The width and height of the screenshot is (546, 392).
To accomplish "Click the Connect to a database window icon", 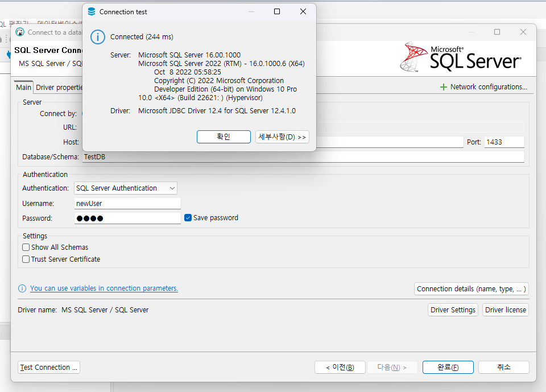I will point(20,32).
